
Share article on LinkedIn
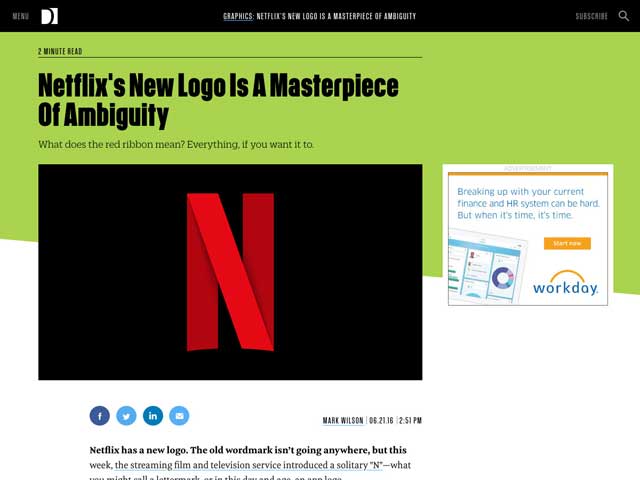(x=153, y=416)
